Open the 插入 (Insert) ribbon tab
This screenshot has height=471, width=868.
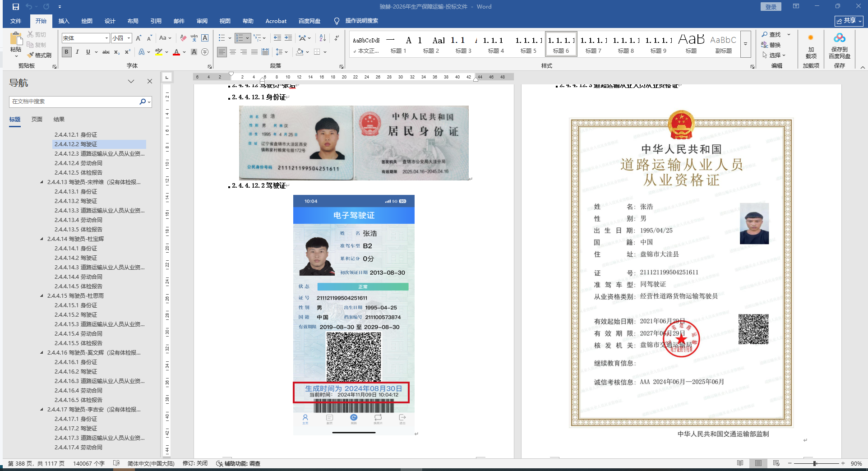64,21
